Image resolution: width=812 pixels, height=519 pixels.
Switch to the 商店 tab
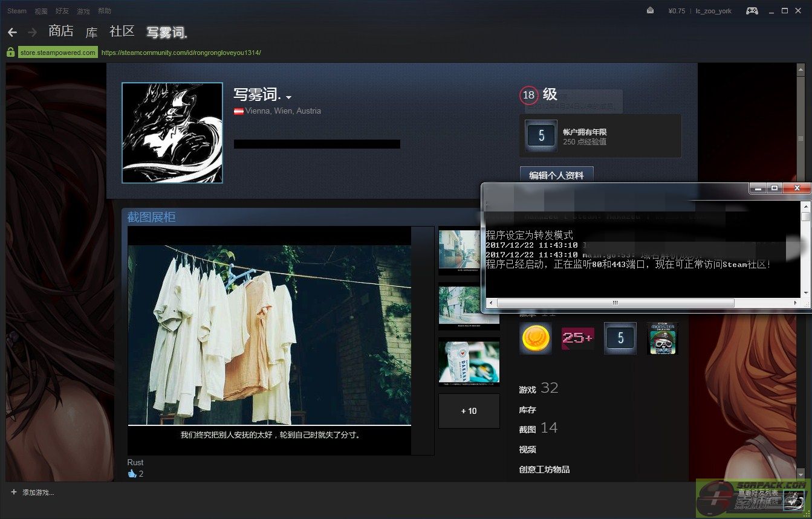61,31
